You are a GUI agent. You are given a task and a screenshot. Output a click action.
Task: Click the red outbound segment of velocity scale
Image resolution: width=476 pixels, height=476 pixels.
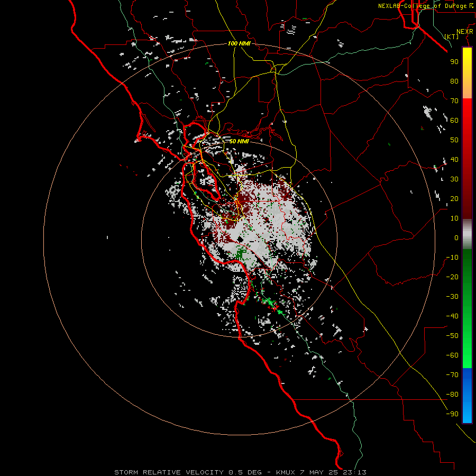(467, 159)
